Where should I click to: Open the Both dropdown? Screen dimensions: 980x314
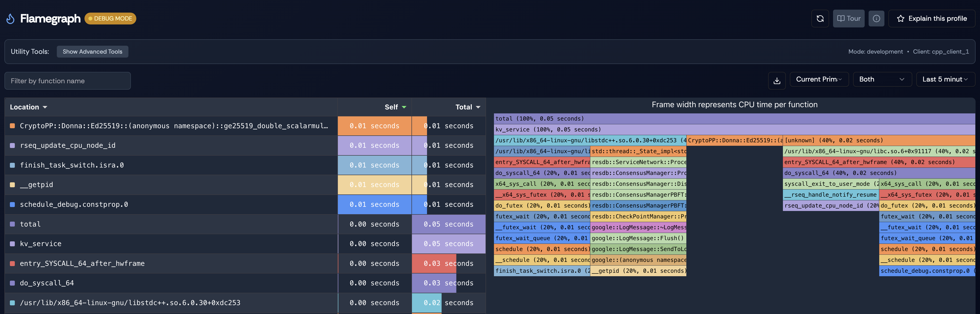[882, 79]
